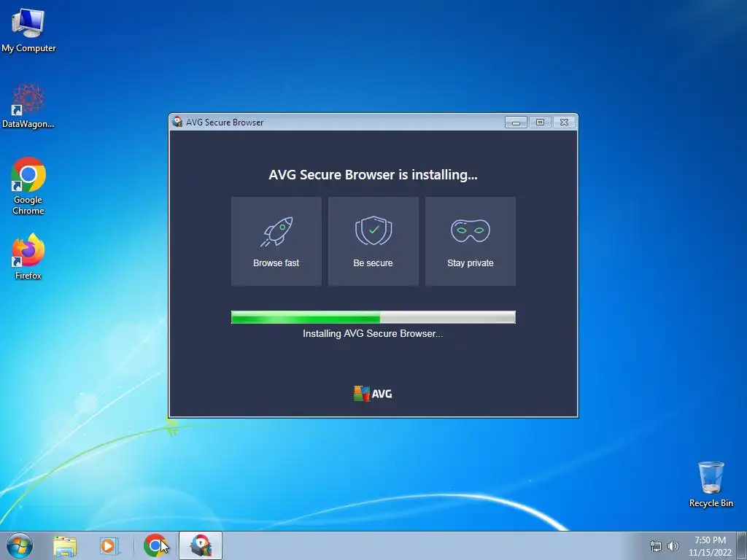
Task: Minimize the AVG Secure Browser window
Action: pos(516,122)
